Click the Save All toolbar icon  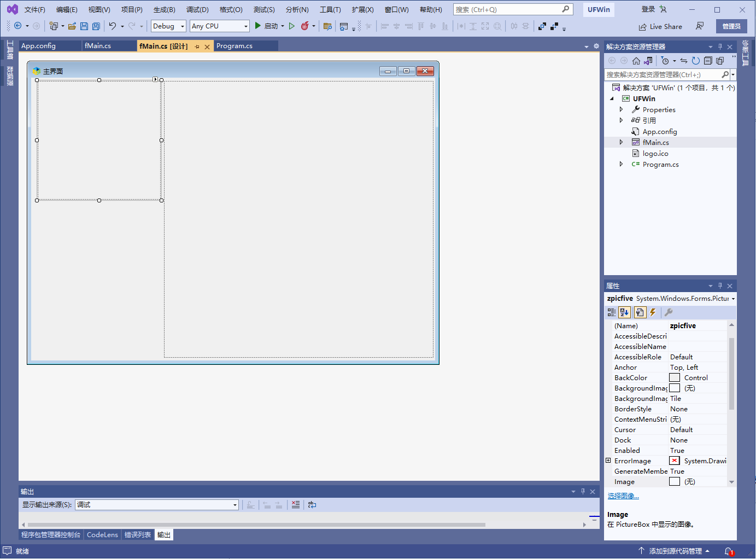pyautogui.click(x=96, y=26)
